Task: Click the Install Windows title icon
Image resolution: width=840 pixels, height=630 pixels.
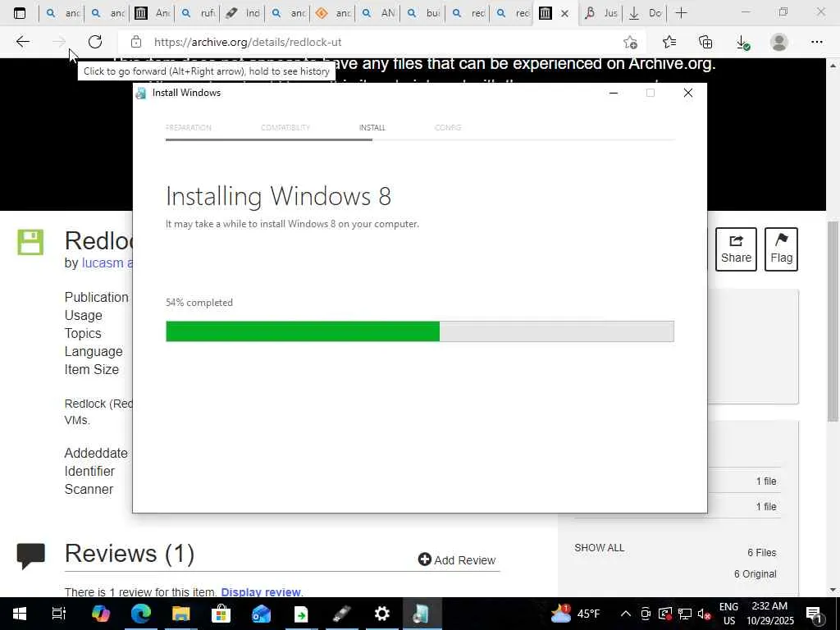Action: pos(141,94)
